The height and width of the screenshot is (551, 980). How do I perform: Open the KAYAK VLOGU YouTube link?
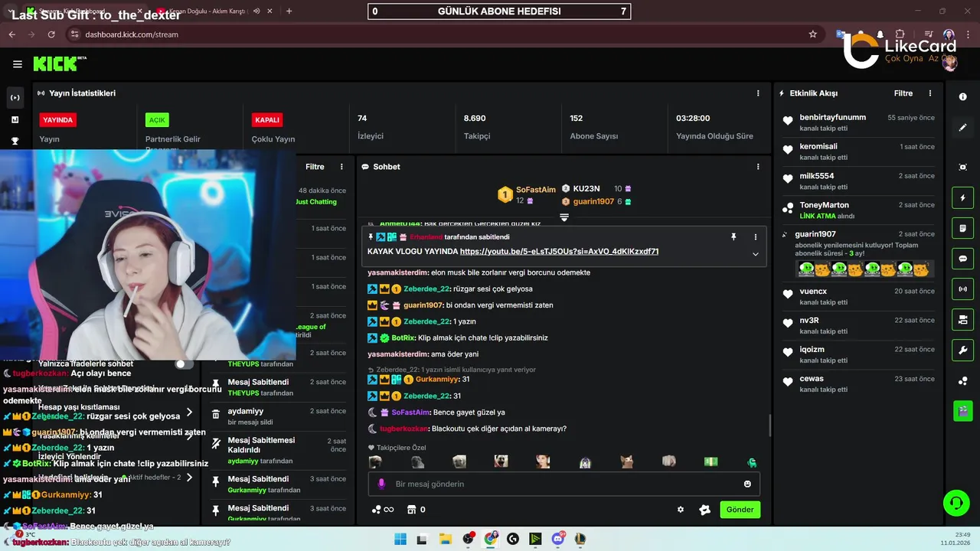[559, 252]
